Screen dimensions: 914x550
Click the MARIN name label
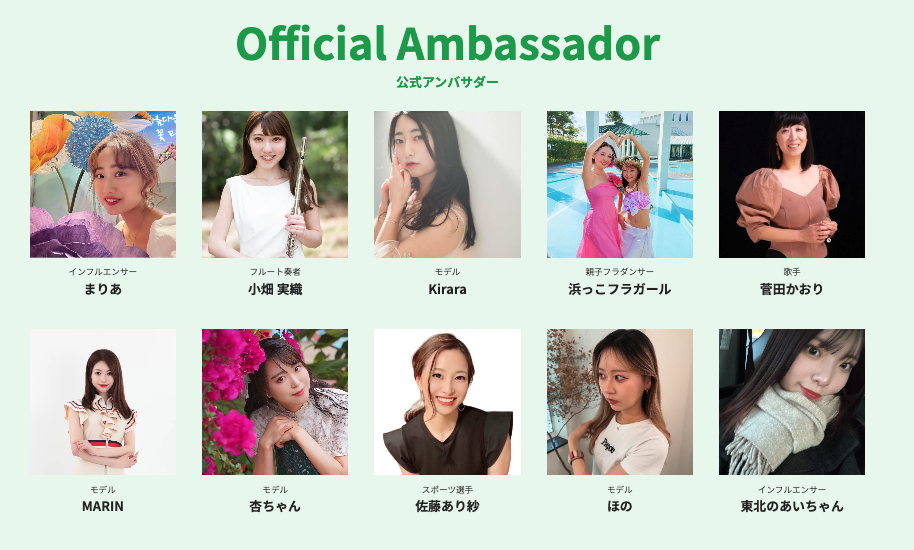(103, 506)
